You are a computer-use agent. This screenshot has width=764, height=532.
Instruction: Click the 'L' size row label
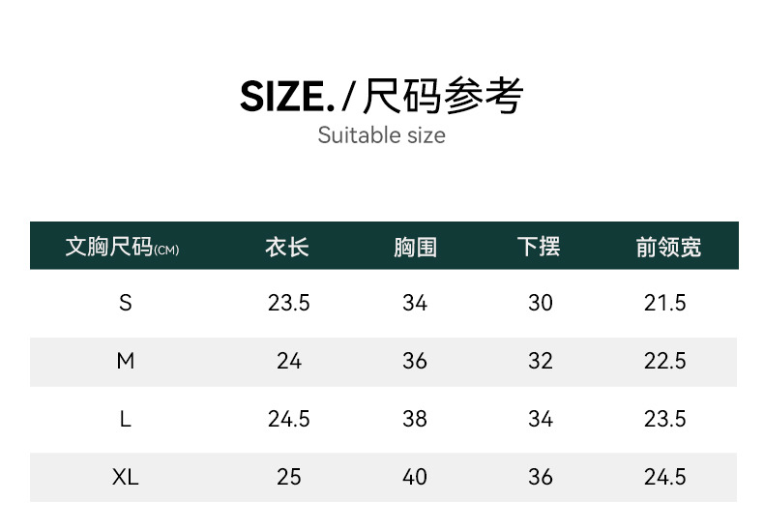click(125, 419)
